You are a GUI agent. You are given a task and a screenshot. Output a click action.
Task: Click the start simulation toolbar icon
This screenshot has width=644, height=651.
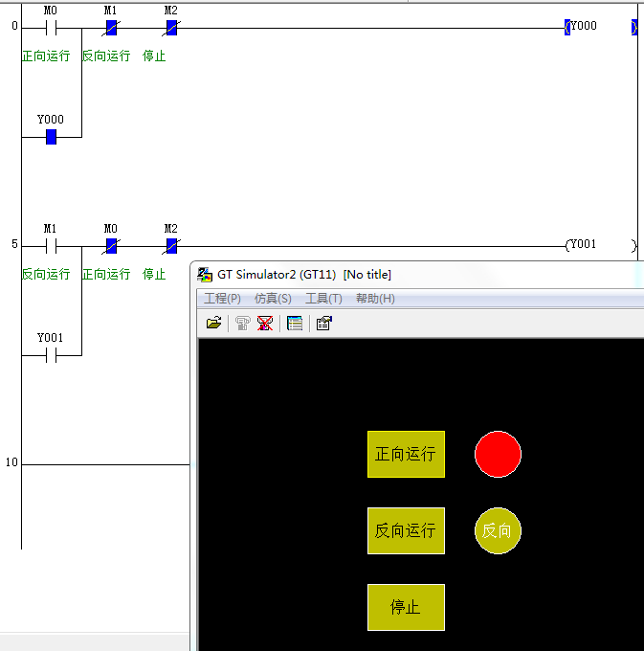click(x=243, y=324)
